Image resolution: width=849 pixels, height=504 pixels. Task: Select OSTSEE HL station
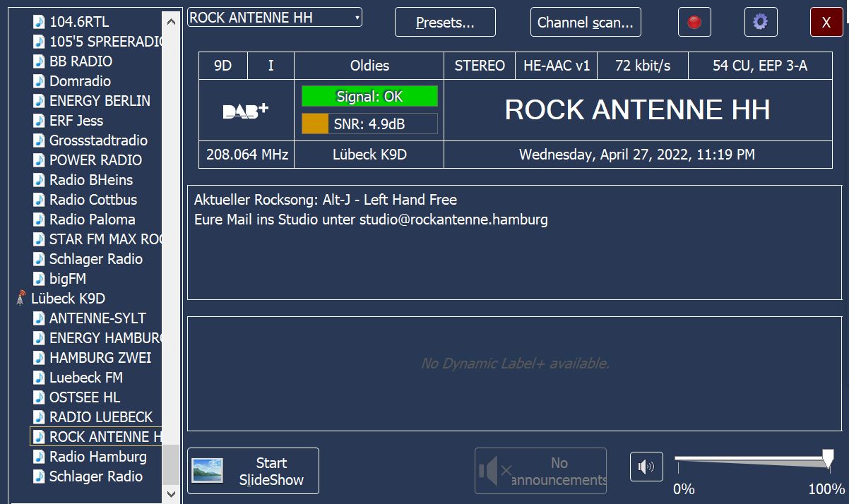tap(84, 397)
